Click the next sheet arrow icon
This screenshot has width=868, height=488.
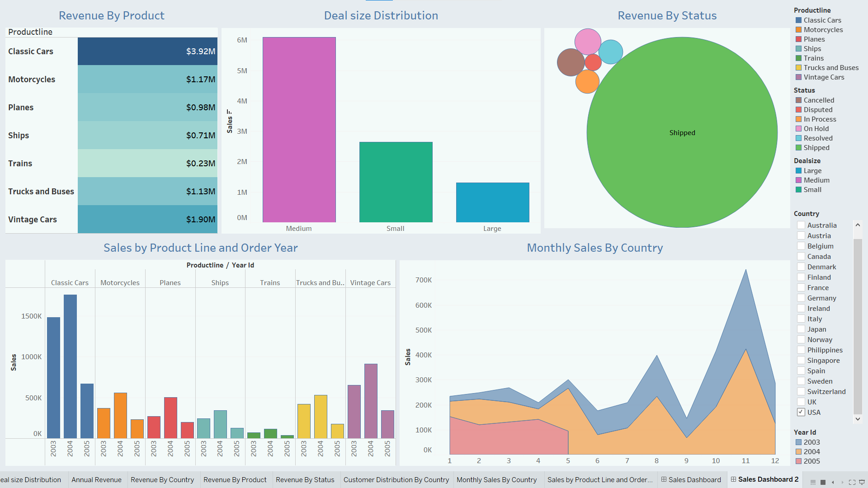click(x=842, y=482)
